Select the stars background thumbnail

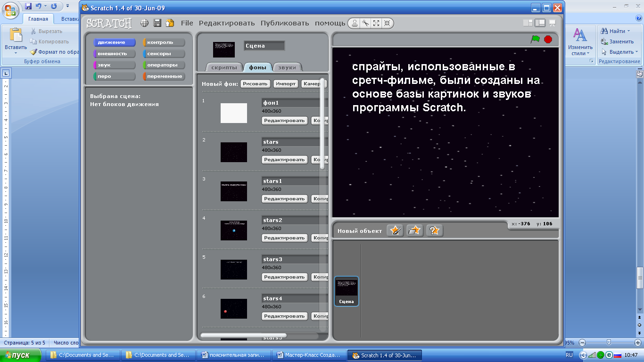(x=234, y=152)
